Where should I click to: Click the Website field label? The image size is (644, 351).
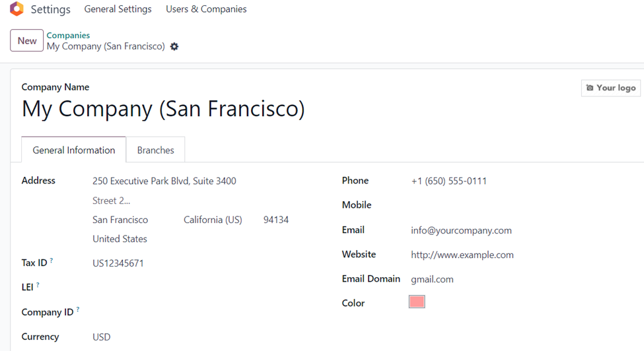[x=359, y=254]
